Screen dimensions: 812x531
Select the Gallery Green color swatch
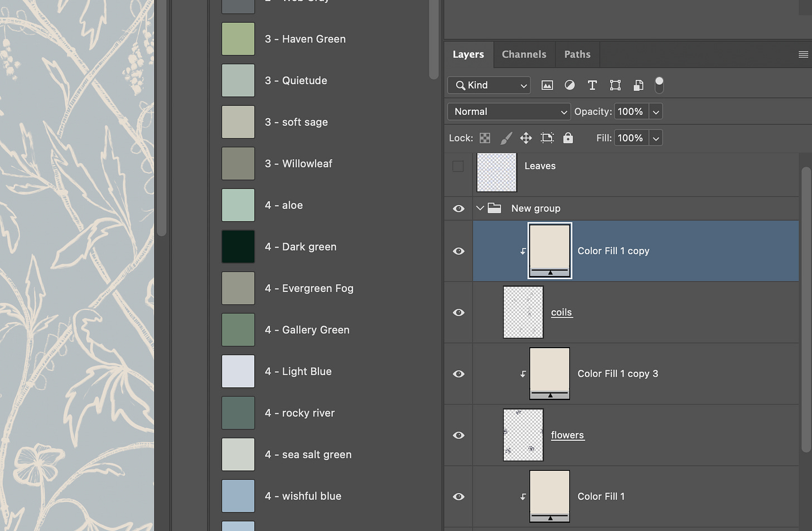(238, 330)
